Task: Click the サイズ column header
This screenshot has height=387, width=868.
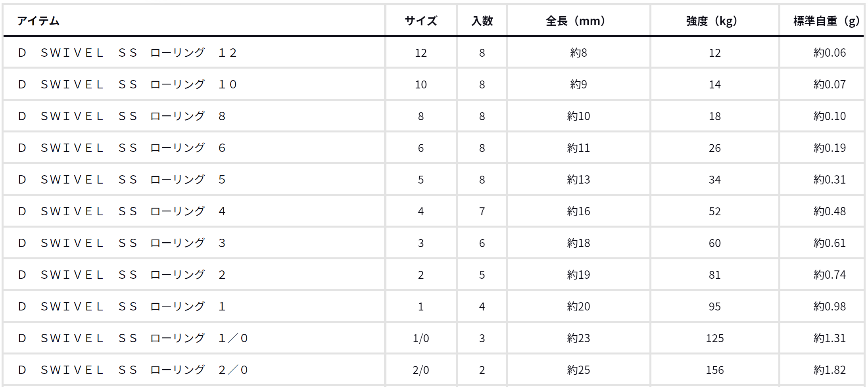Action: click(x=421, y=21)
